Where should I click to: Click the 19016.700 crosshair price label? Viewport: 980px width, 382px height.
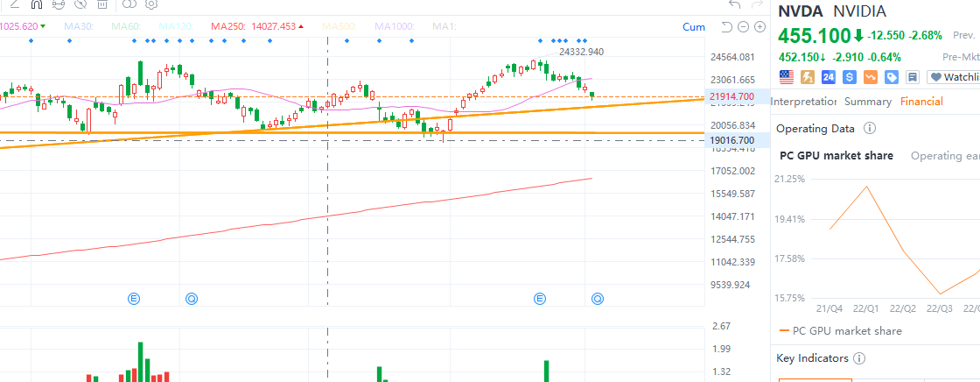click(731, 140)
